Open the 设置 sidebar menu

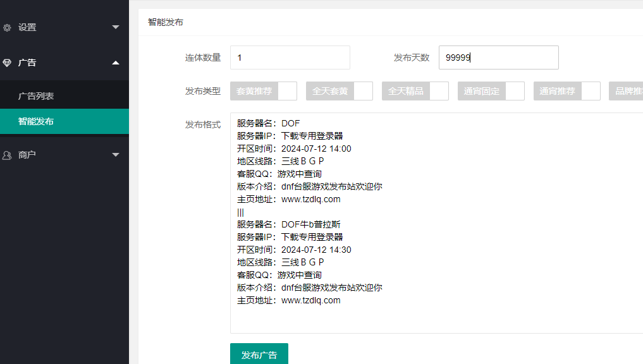point(64,27)
